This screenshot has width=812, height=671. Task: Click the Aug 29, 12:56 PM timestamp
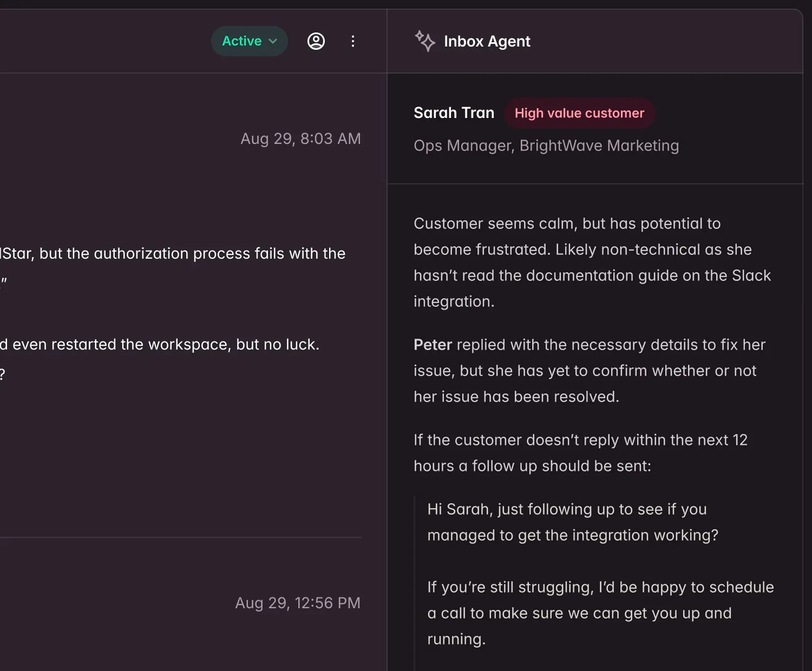pos(298,603)
